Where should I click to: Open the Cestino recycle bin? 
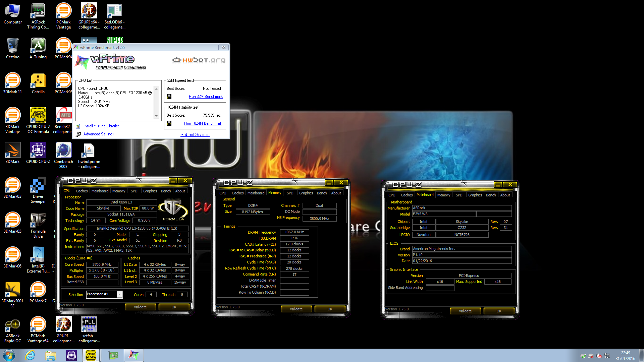click(13, 49)
